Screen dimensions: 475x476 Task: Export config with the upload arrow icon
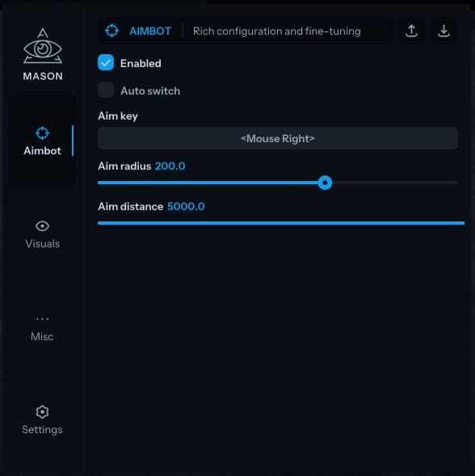pyautogui.click(x=411, y=31)
